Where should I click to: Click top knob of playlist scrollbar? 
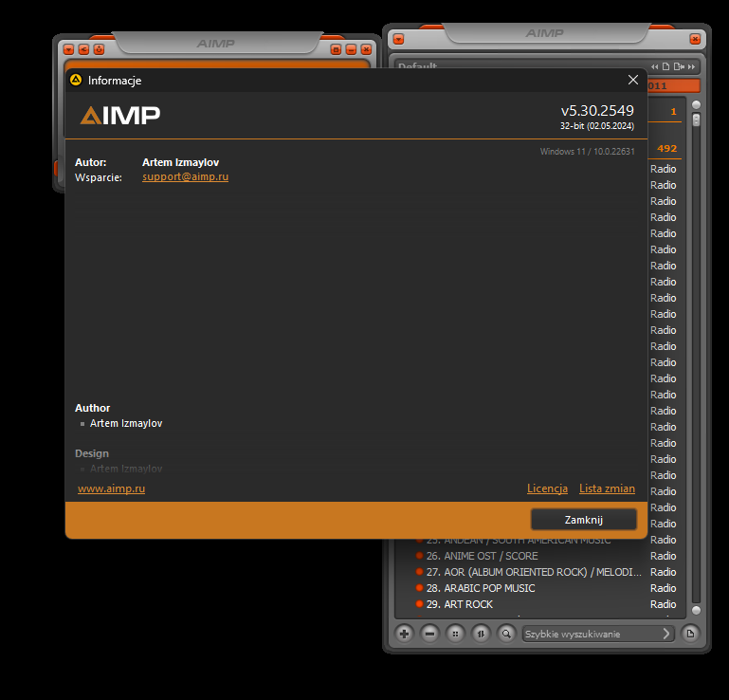(696, 104)
